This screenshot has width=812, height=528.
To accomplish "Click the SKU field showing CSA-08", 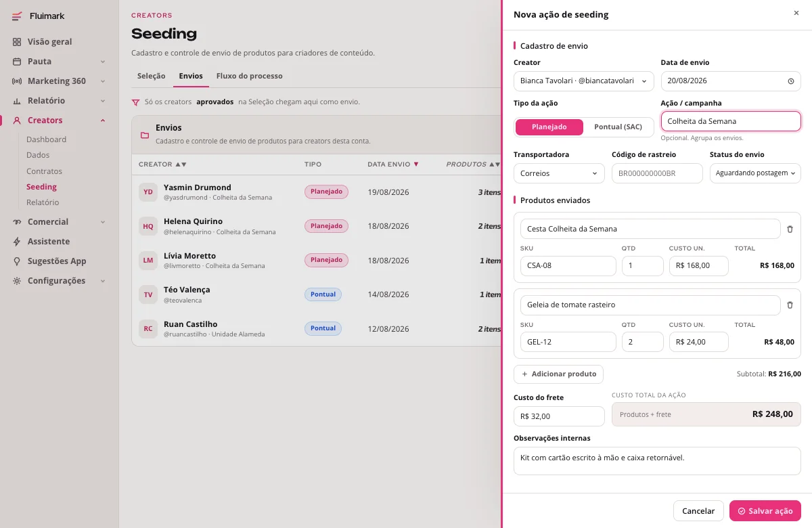I will coord(568,266).
